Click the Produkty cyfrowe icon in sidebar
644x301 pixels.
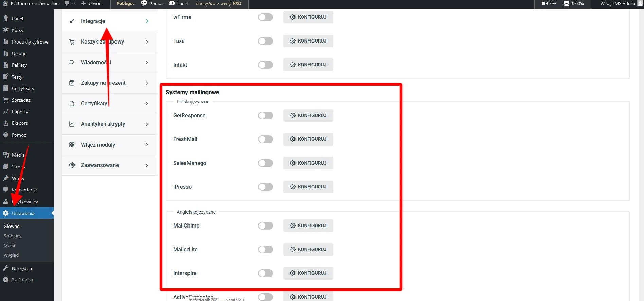pyautogui.click(x=6, y=42)
